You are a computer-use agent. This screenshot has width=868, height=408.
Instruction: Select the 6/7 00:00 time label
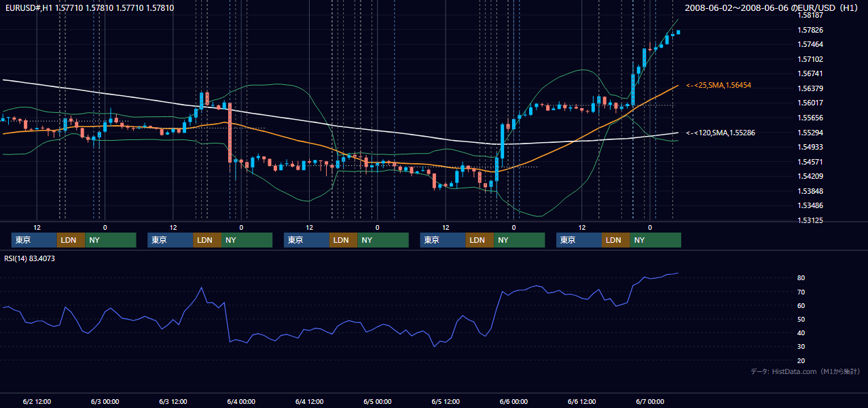pyautogui.click(x=649, y=401)
